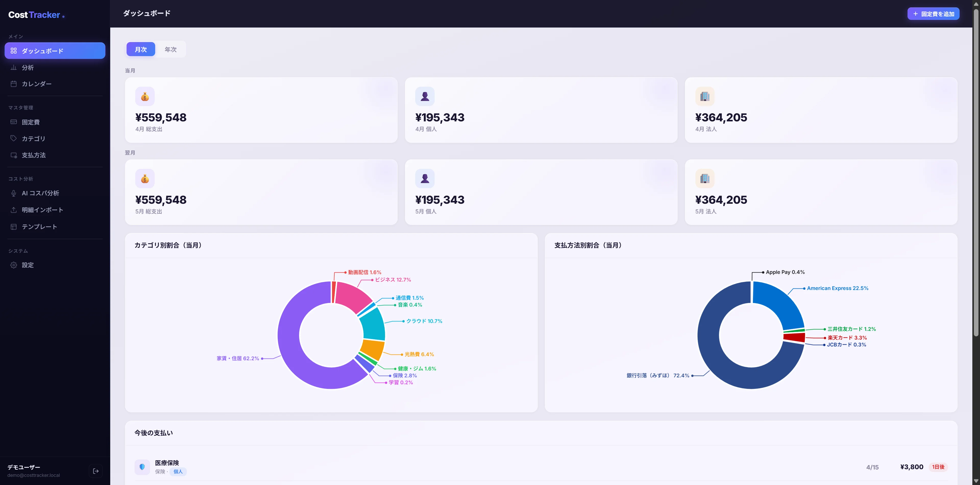
Task: Switch to 月次 monthly view
Action: 141,49
